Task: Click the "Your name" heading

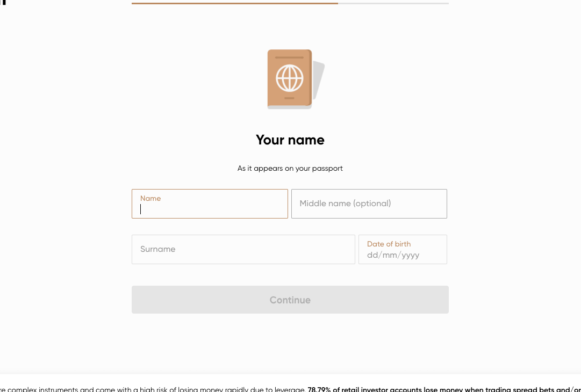Action: (290, 140)
